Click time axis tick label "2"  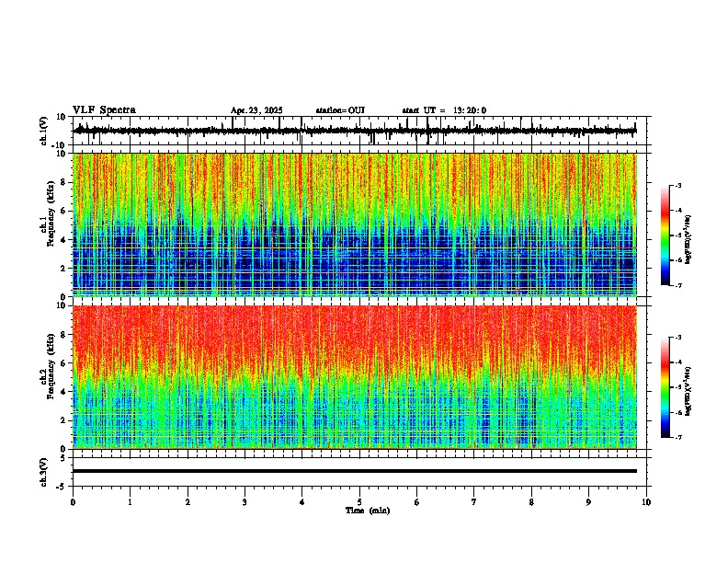(x=188, y=502)
